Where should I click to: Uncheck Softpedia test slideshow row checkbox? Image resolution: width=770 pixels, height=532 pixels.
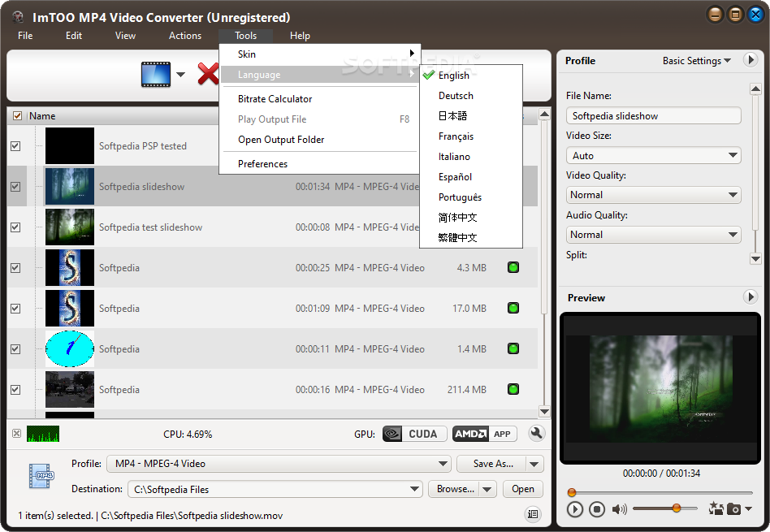tap(15, 227)
